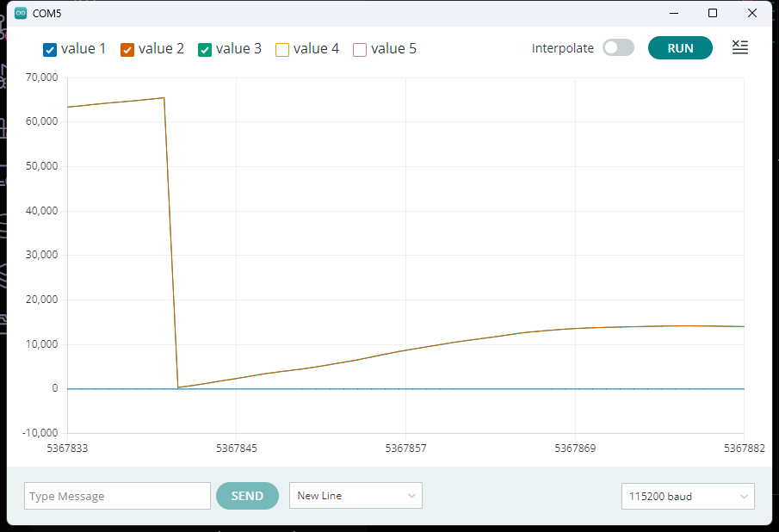The image size is (779, 532).
Task: Click the SEND button
Action: (247, 496)
